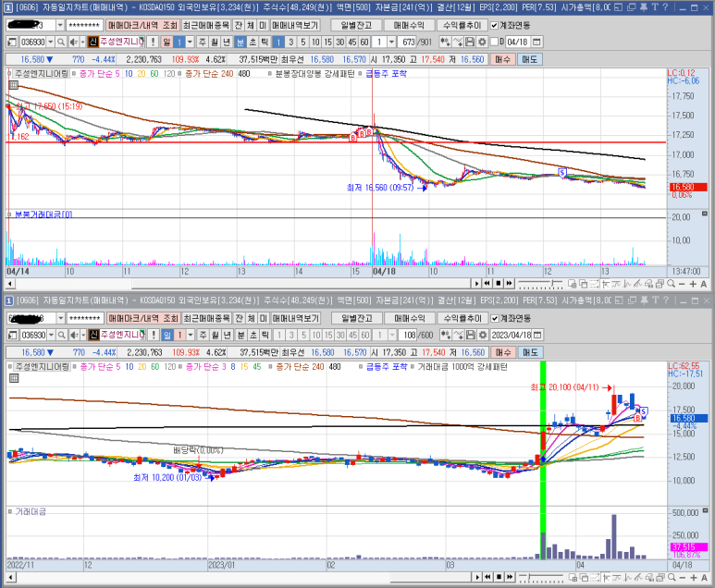The image size is (715, 588).
Task: Expand sound options arrow in top window
Action: [x=82, y=42]
